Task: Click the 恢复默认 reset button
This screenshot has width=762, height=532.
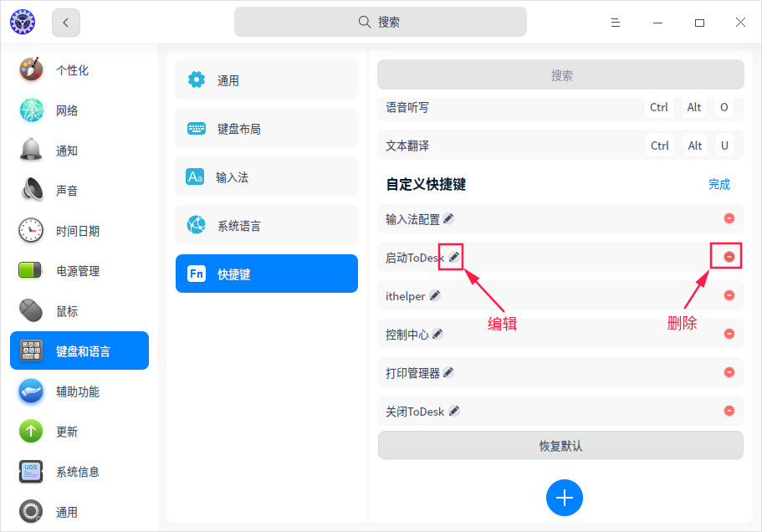Action: click(x=560, y=445)
